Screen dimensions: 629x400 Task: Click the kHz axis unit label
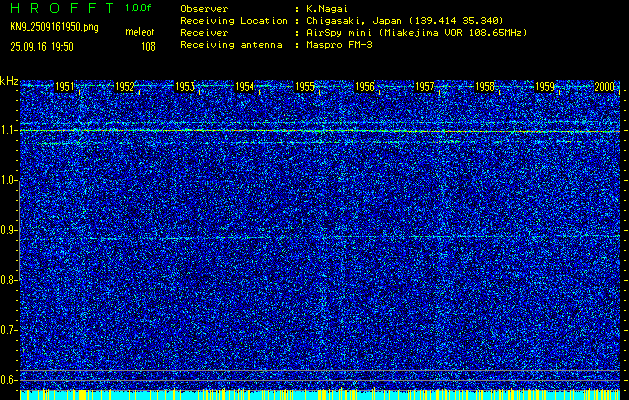[x=9, y=81]
